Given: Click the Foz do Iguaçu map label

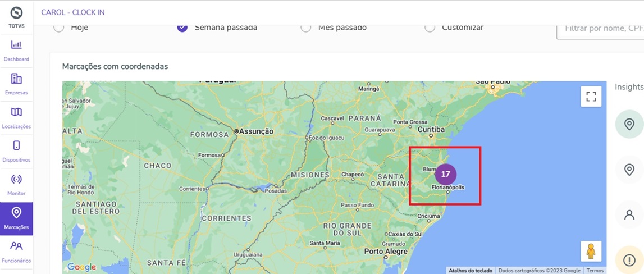Looking at the screenshot, I should click(x=327, y=138).
